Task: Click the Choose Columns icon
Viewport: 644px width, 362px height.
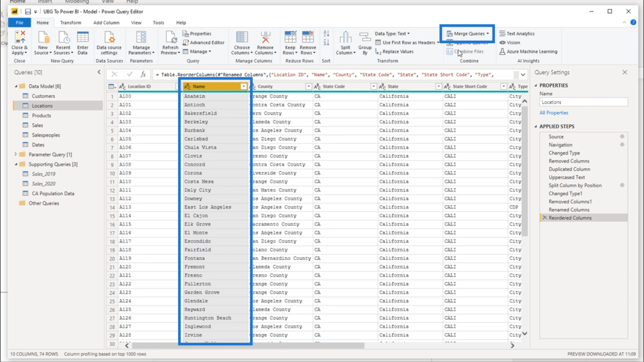Action: click(x=242, y=38)
